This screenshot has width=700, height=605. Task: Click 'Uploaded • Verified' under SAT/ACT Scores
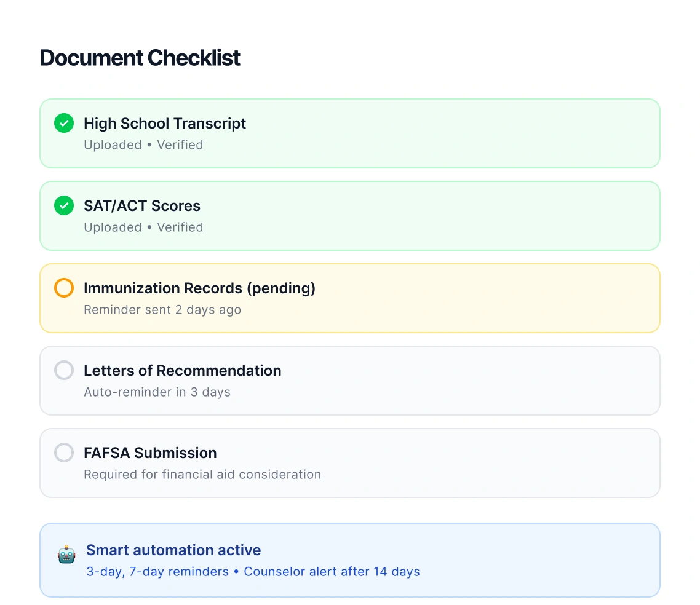point(143,227)
